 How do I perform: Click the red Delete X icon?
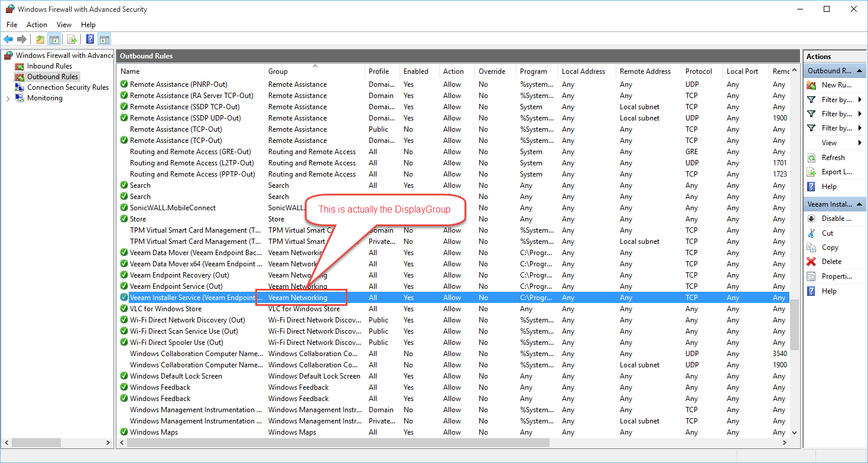point(811,262)
